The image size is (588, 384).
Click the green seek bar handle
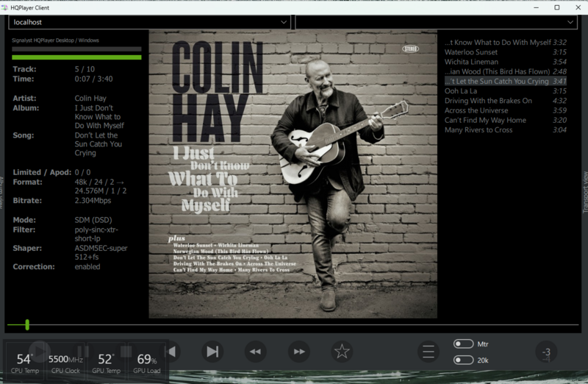[x=27, y=324]
